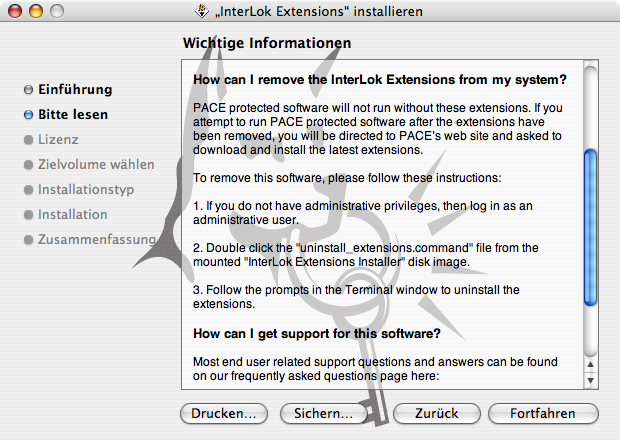Click the scroll down arrow
The image size is (620, 440).
[x=590, y=380]
